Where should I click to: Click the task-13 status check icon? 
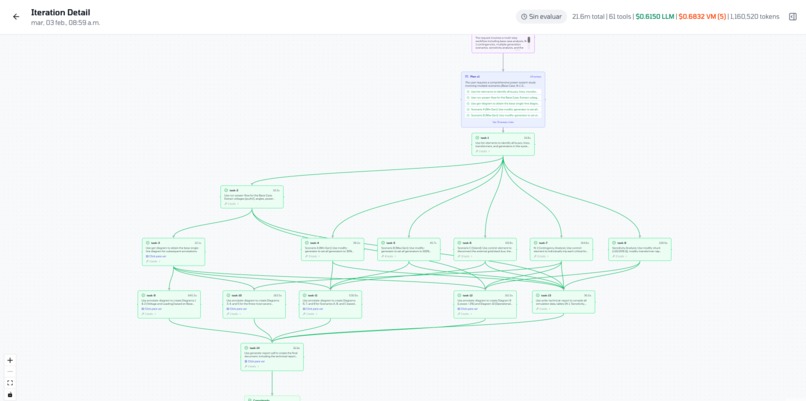[x=538, y=296]
